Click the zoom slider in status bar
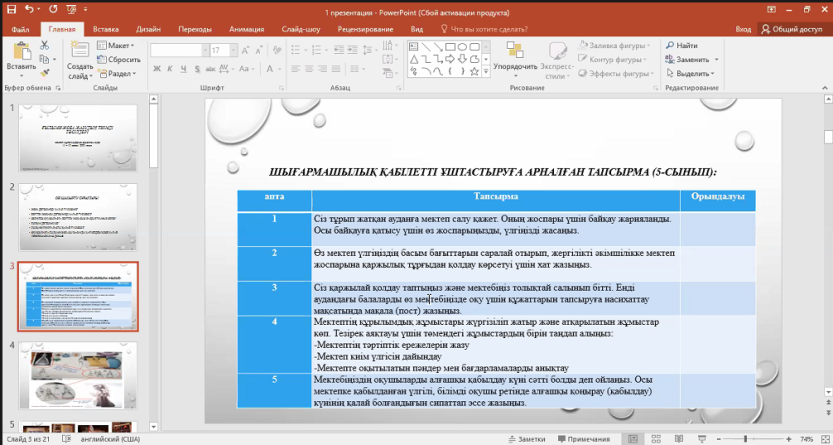The height and width of the screenshot is (445, 833). 747,438
